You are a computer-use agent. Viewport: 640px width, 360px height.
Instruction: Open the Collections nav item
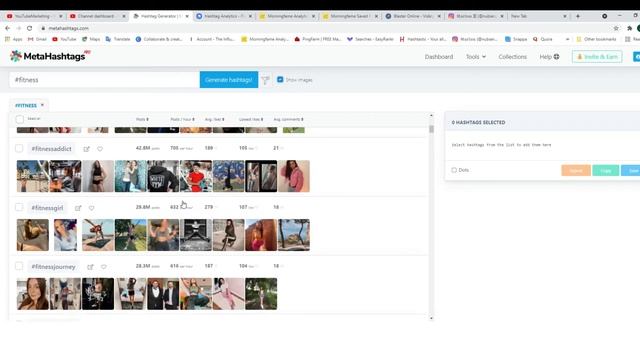512,57
